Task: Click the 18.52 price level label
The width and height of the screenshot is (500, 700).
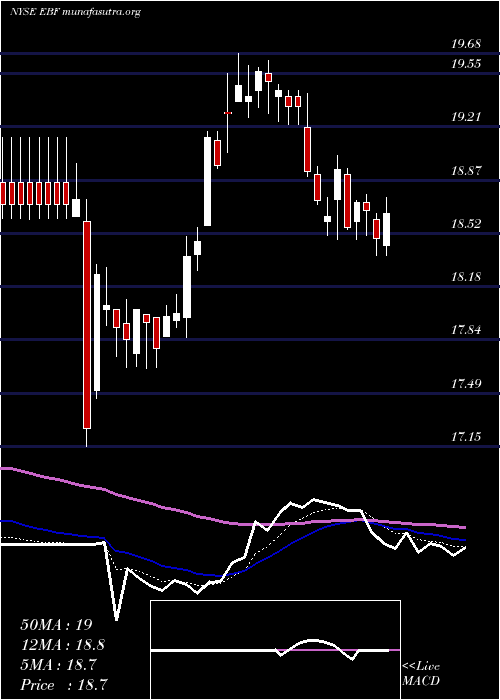Action: pos(466,224)
